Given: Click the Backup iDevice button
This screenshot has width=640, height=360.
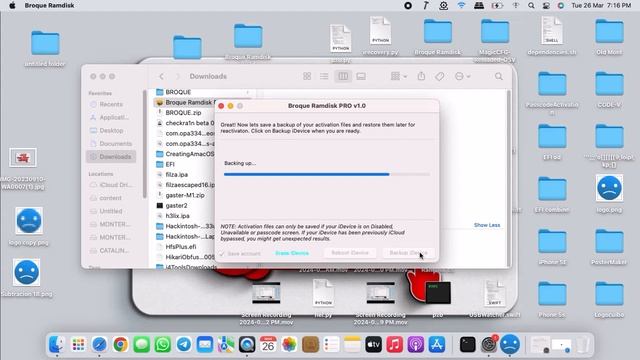Looking at the screenshot, I should tap(409, 253).
